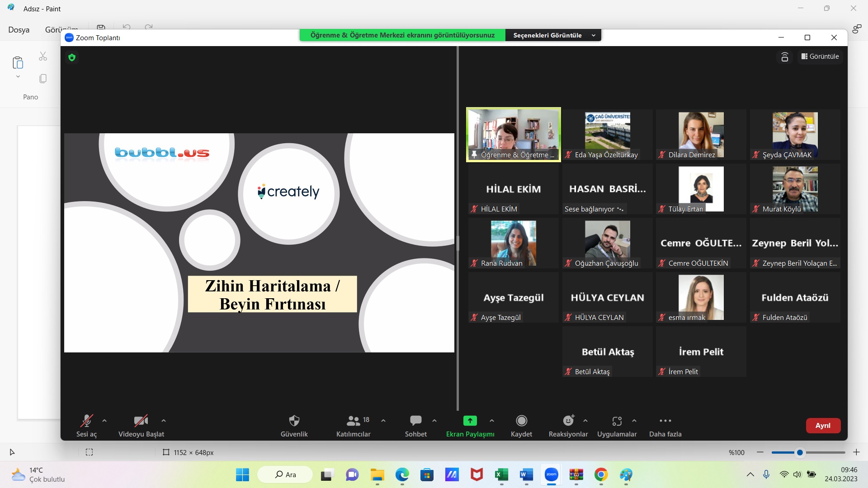Screen dimensions: 868x488
Task: Open Seçenekleri Görüntüle dropdown
Action: point(554,35)
